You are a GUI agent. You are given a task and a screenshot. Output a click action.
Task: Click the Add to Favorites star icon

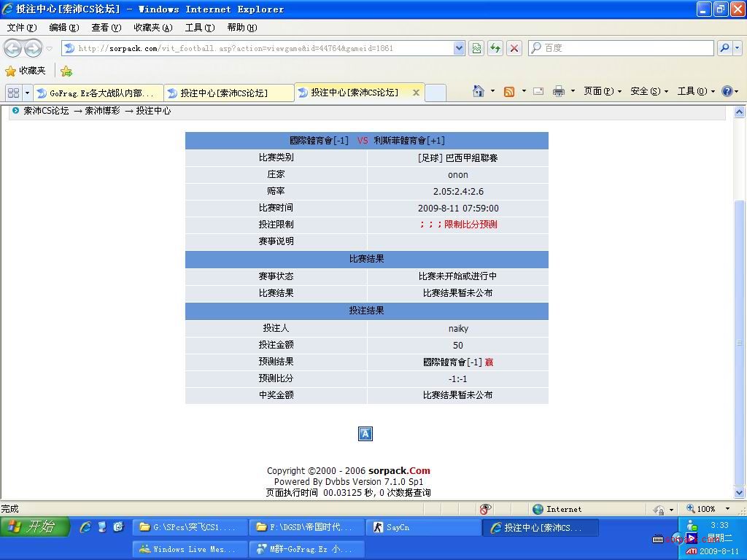[x=66, y=71]
